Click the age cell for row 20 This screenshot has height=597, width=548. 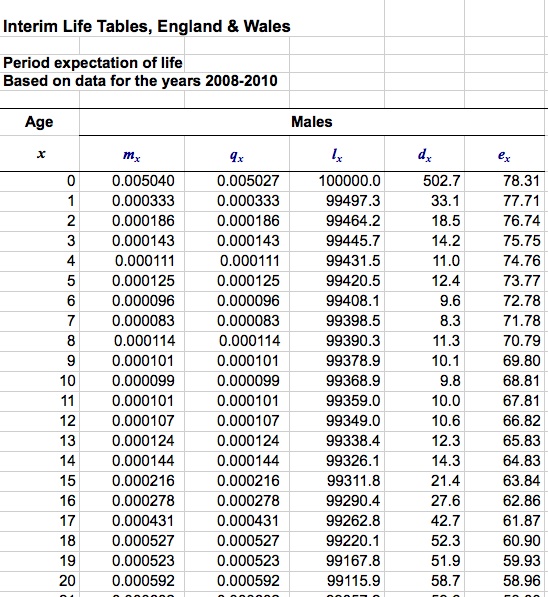click(x=67, y=581)
